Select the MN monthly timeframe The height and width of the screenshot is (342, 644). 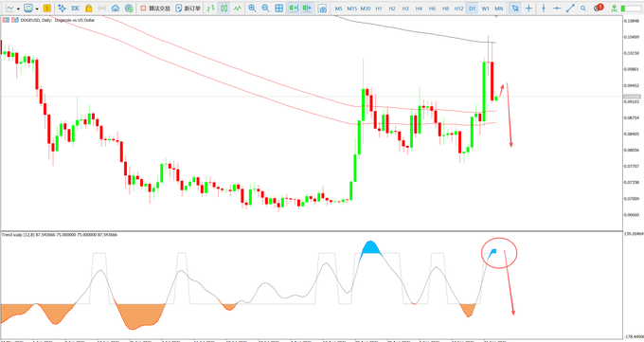(x=498, y=9)
